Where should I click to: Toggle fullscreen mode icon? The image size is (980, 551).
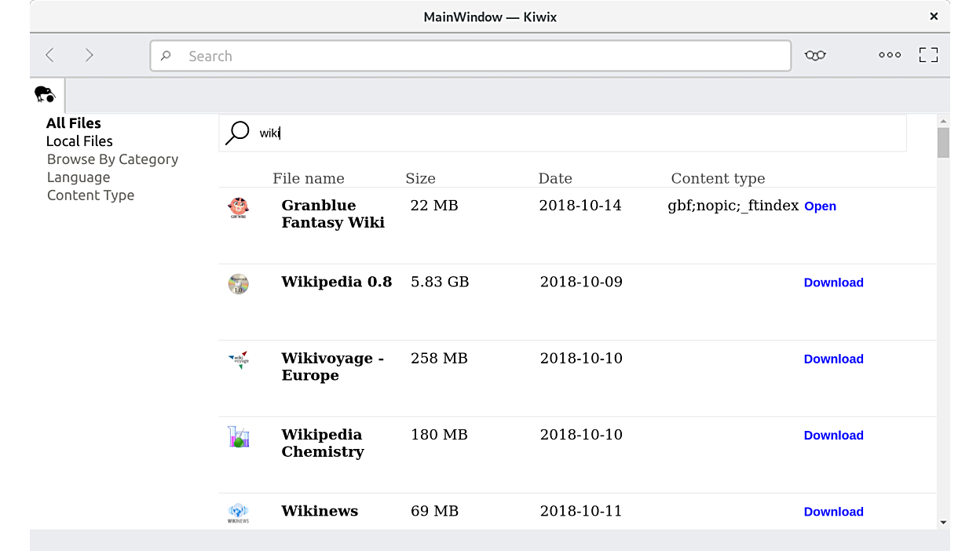click(928, 55)
